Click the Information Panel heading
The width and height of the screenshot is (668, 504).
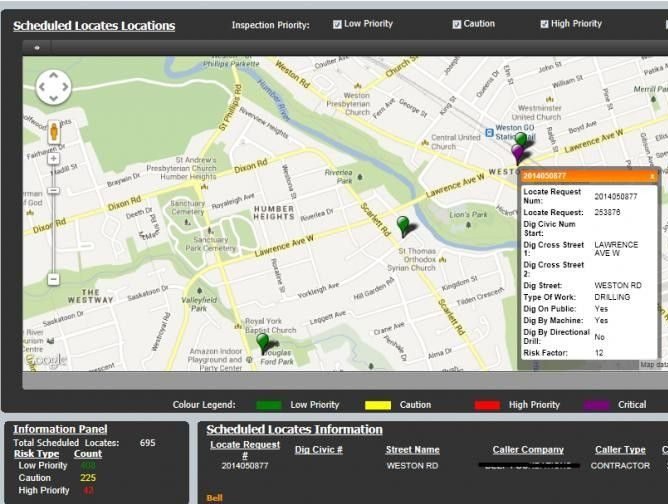[x=60, y=429]
